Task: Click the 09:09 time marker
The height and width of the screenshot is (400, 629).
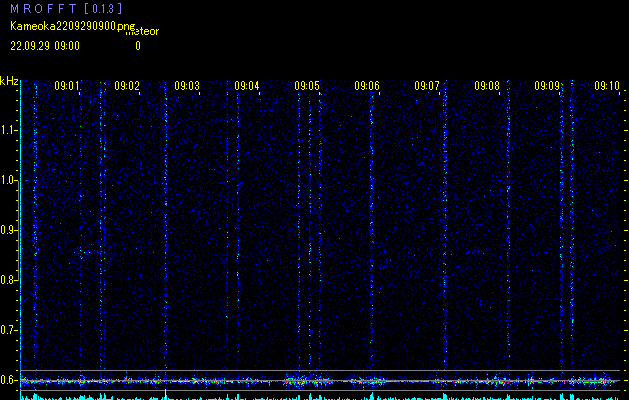Action: (546, 86)
